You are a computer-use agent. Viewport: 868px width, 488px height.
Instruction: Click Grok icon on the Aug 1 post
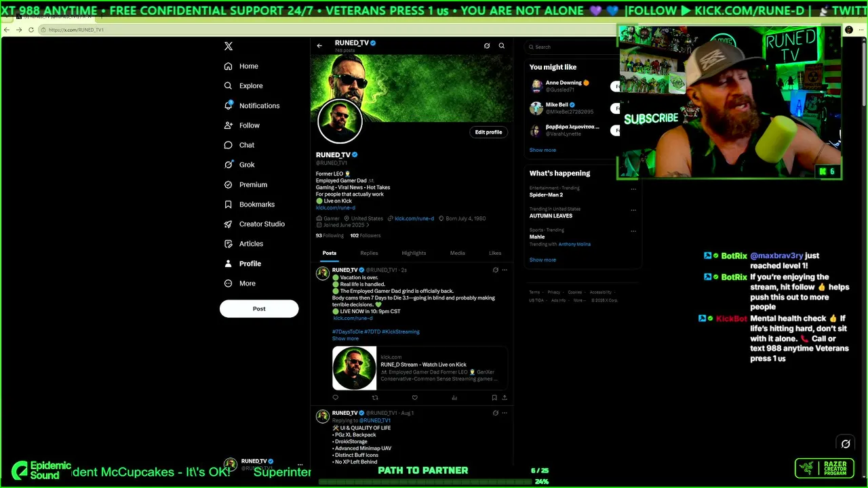pos(496,413)
